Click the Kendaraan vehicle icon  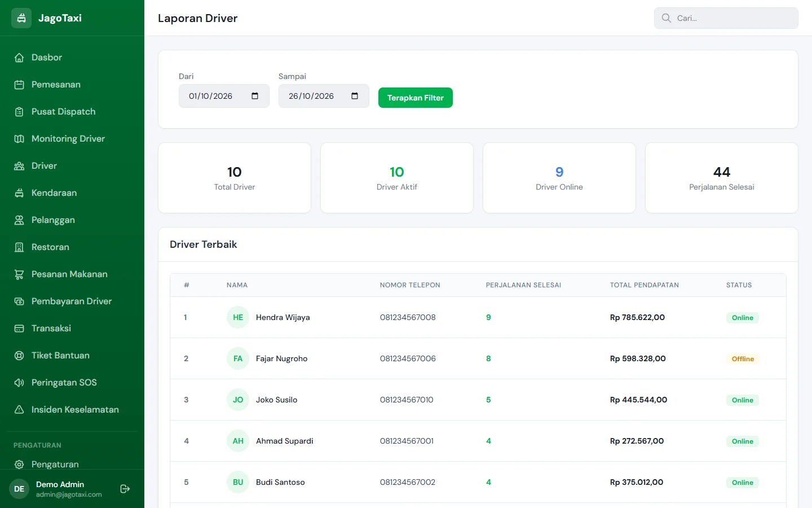click(19, 193)
